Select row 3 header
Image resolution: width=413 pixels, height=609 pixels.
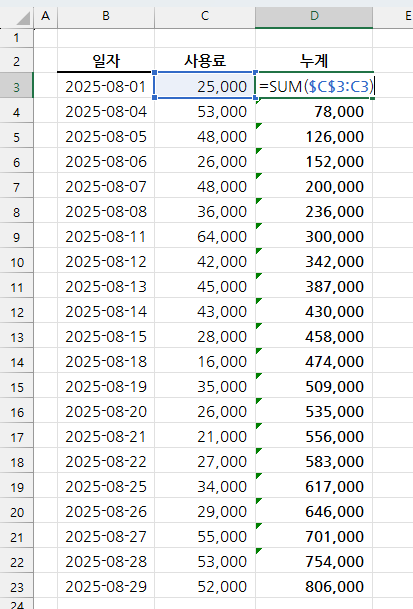click(x=16, y=86)
